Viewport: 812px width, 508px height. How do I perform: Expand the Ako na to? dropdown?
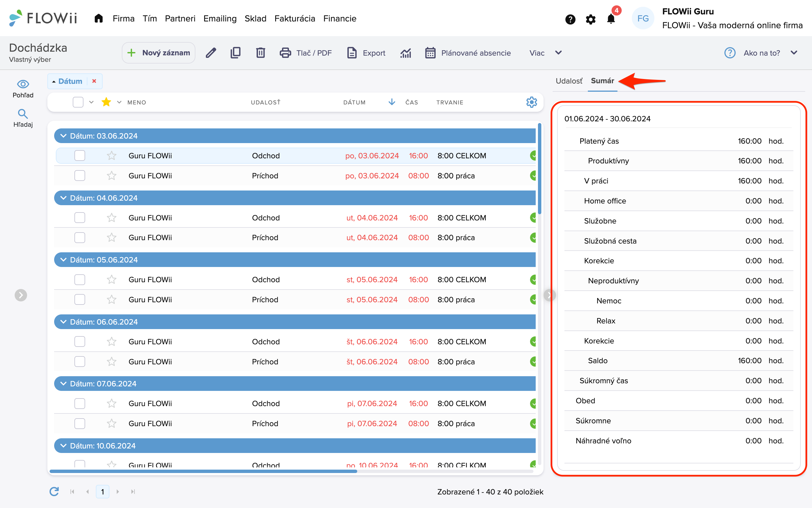[794, 53]
